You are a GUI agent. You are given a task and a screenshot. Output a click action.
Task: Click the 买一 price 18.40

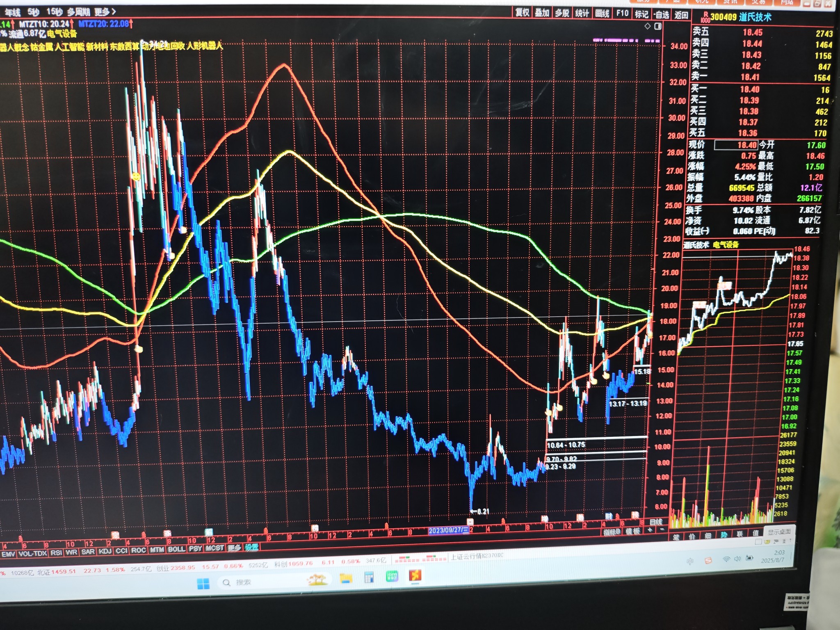[749, 89]
